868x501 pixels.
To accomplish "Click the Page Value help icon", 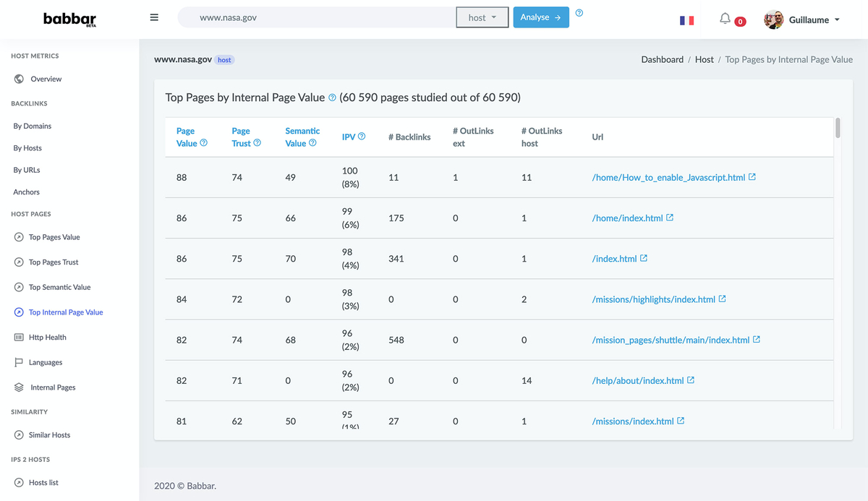I will coord(204,143).
